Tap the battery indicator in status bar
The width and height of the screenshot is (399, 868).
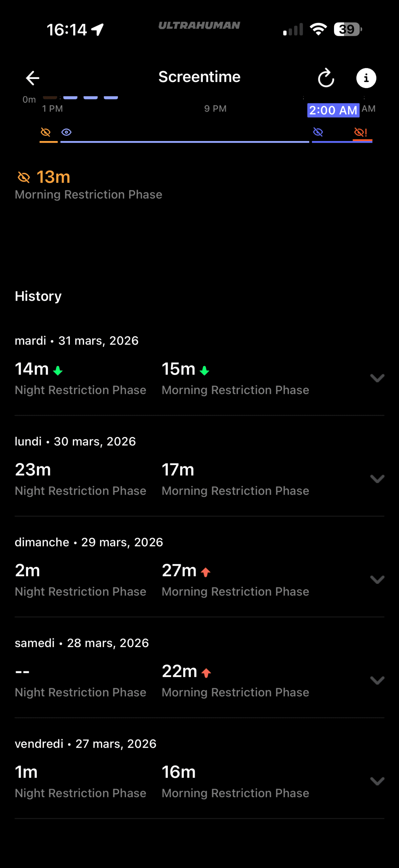click(347, 29)
